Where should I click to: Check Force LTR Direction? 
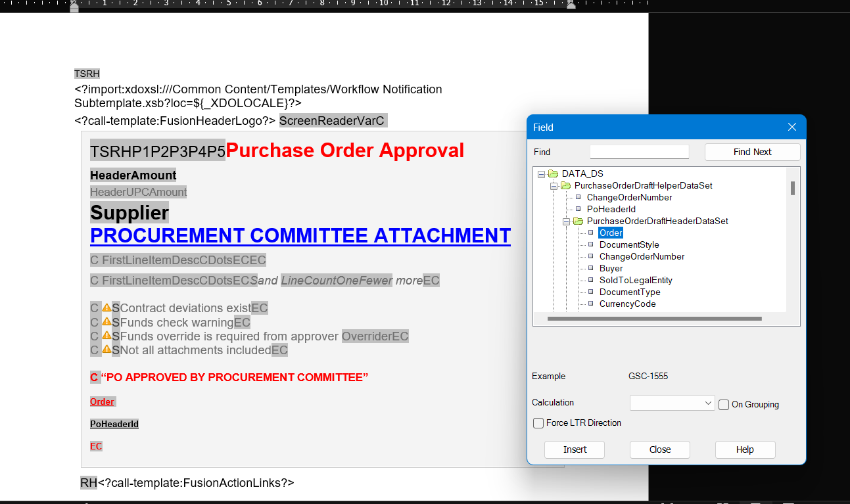(x=538, y=423)
